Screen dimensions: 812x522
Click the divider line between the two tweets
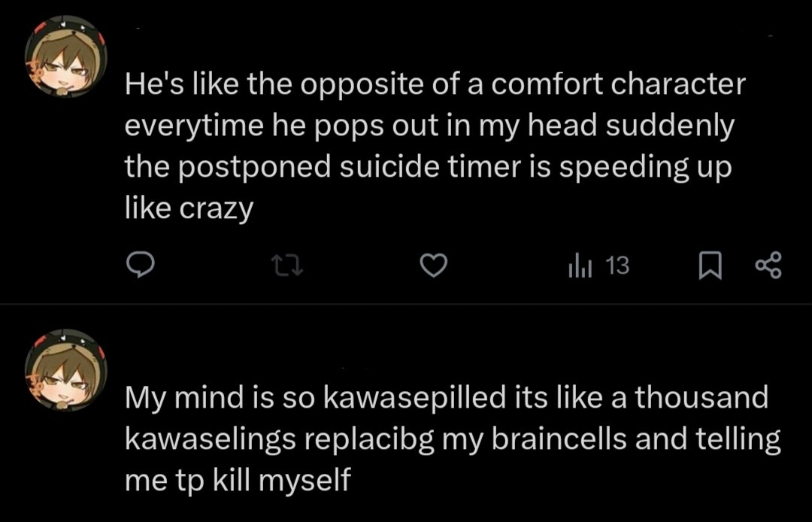pyautogui.click(x=406, y=304)
